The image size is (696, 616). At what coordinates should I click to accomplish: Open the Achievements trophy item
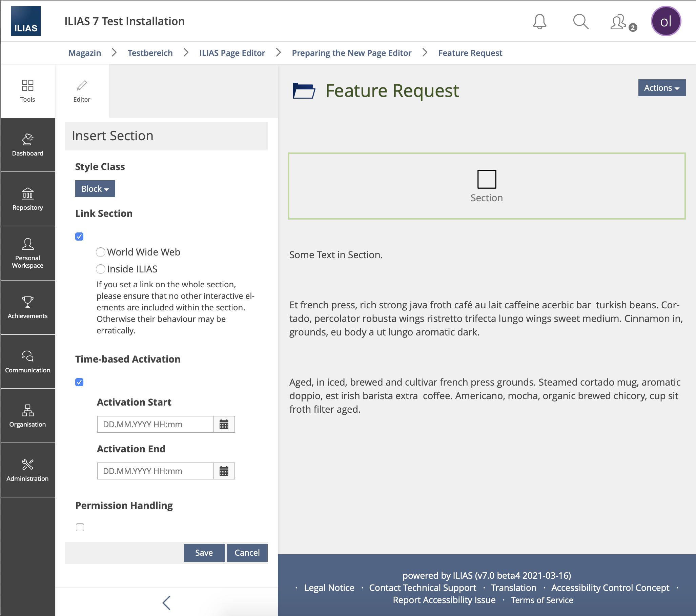pos(27,307)
